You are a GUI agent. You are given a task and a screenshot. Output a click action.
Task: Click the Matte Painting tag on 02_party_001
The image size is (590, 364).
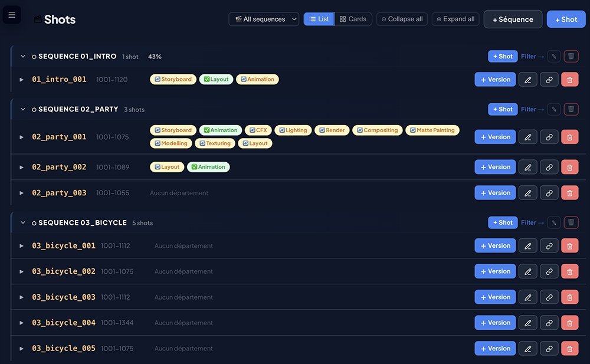tap(432, 130)
